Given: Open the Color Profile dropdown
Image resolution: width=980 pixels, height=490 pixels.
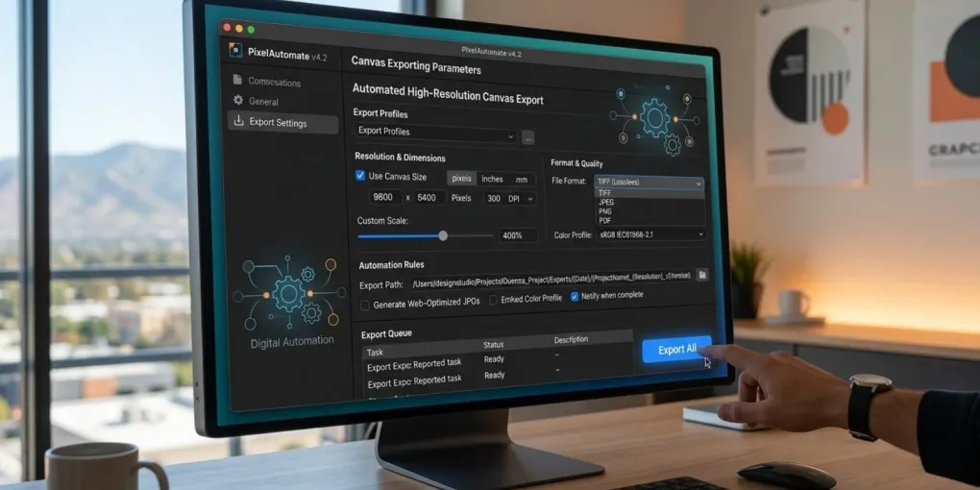Looking at the screenshot, I should coord(650,235).
